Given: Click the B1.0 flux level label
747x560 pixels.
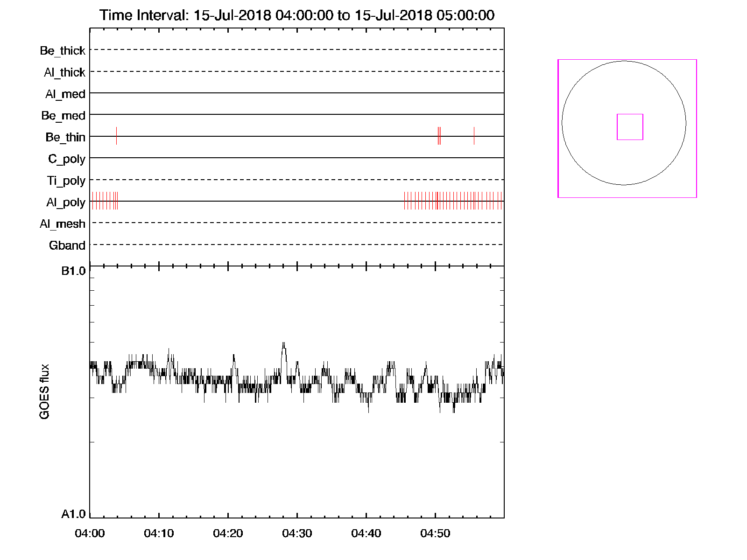Looking at the screenshot, I should point(73,271).
